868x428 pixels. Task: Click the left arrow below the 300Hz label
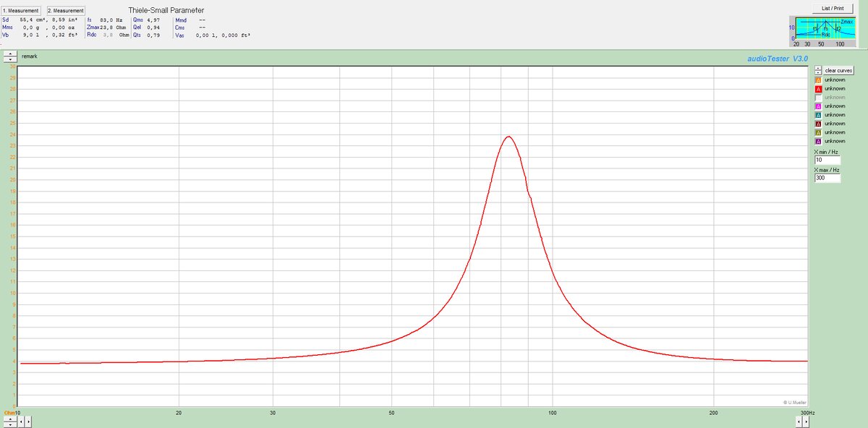(x=799, y=421)
